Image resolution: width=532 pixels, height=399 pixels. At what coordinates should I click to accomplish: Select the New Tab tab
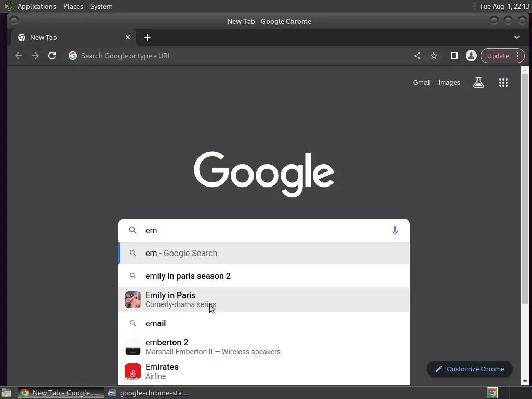[x=74, y=37]
